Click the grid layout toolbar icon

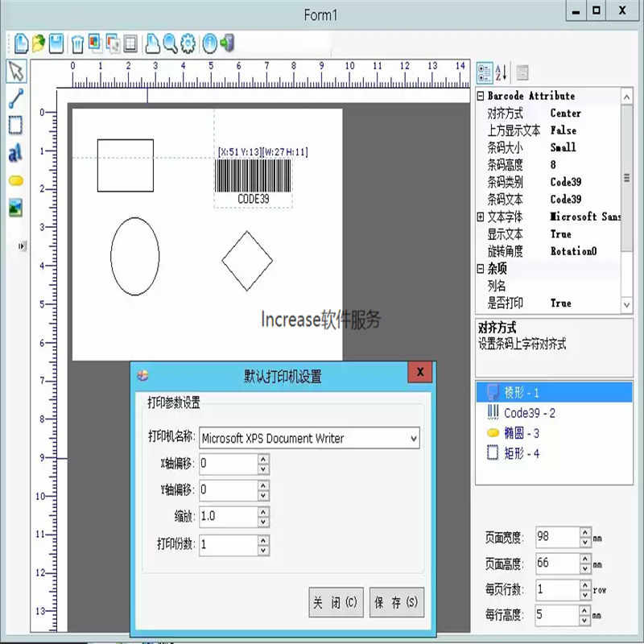click(130, 43)
